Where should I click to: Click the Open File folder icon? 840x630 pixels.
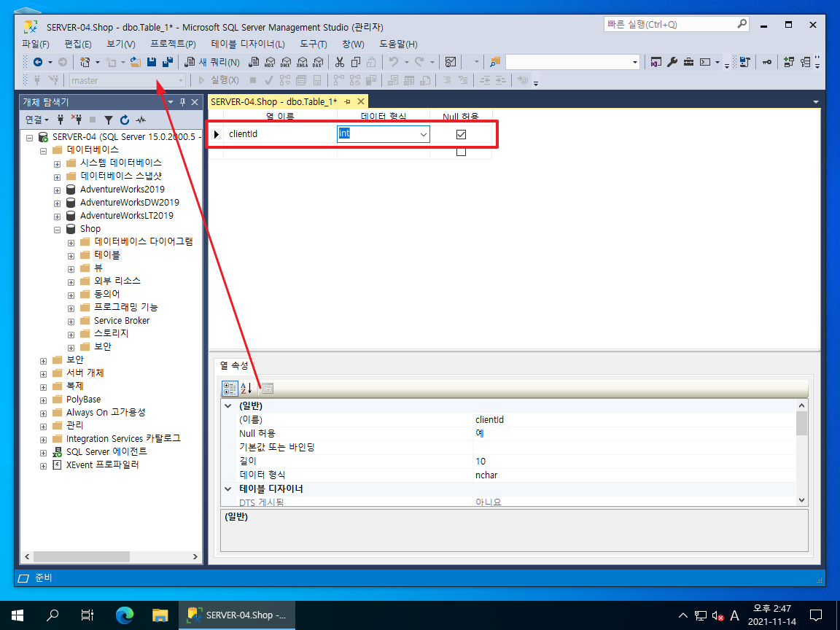tap(136, 62)
